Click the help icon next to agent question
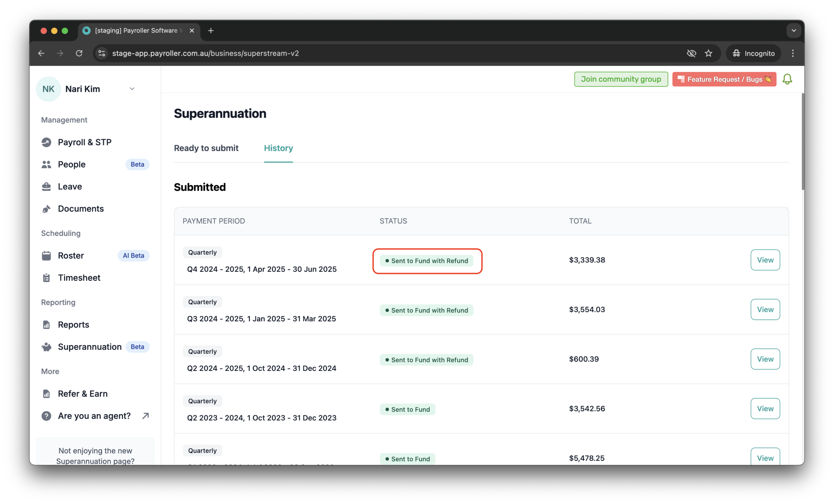Image resolution: width=834 pixels, height=504 pixels. point(46,416)
